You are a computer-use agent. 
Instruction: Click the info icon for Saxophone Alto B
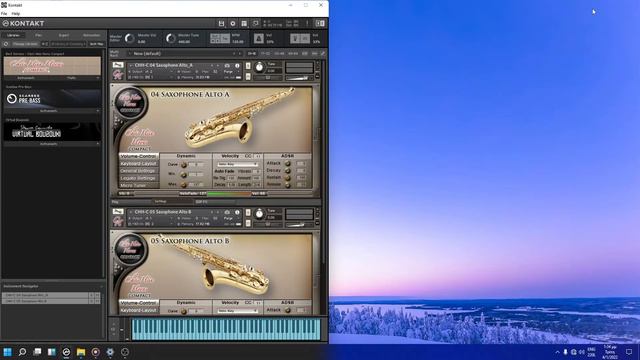click(237, 212)
